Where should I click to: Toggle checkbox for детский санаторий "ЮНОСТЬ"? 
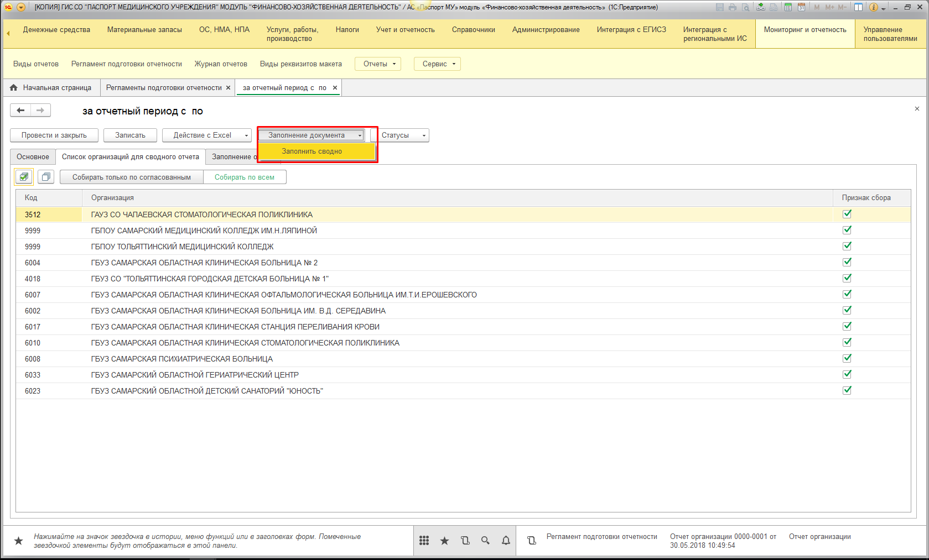click(847, 390)
